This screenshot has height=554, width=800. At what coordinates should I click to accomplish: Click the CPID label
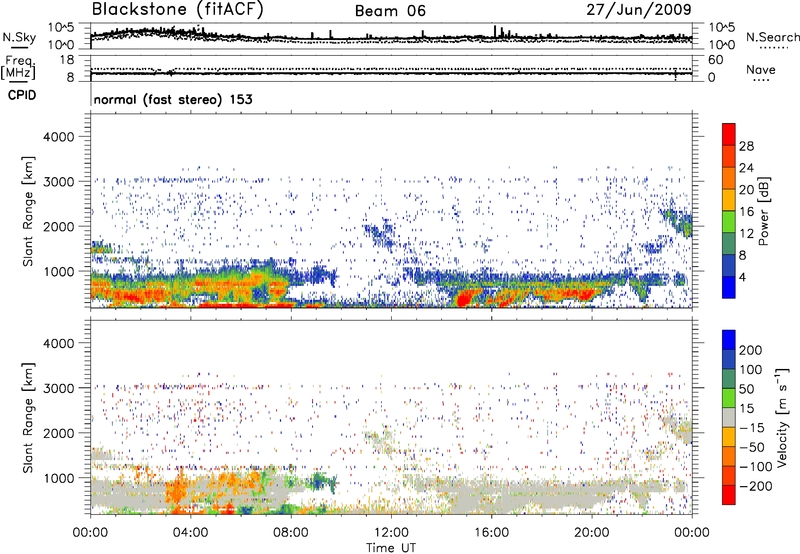point(22,95)
